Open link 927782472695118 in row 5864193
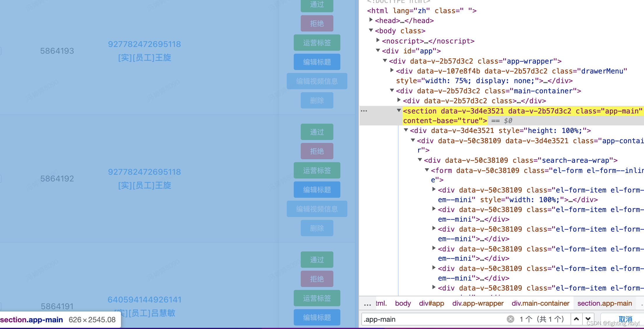The width and height of the screenshot is (644, 329). [145, 44]
